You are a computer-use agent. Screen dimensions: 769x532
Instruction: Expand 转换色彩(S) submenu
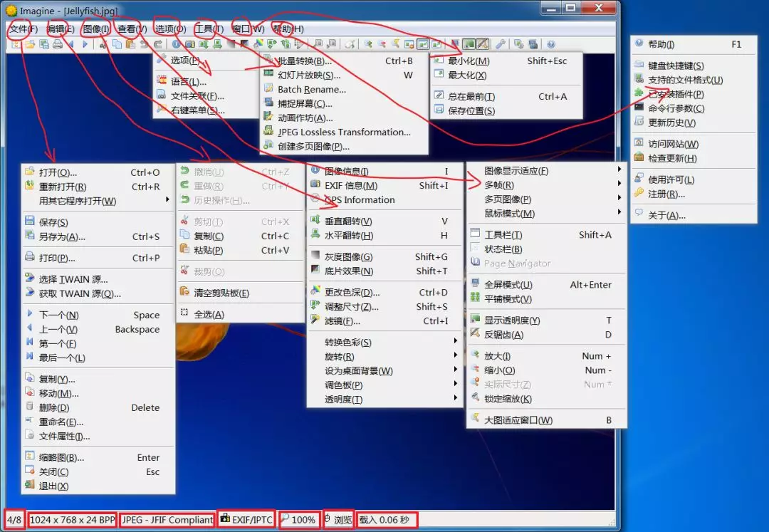(385, 343)
